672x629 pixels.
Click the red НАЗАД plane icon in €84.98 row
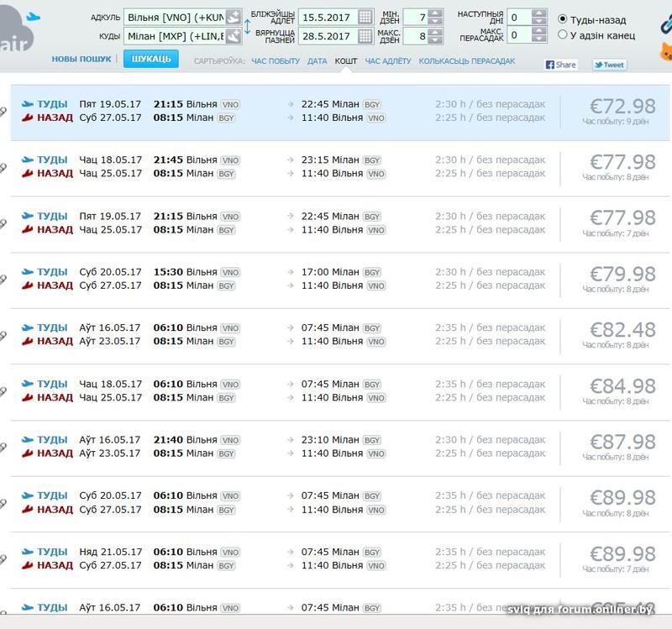(28, 397)
